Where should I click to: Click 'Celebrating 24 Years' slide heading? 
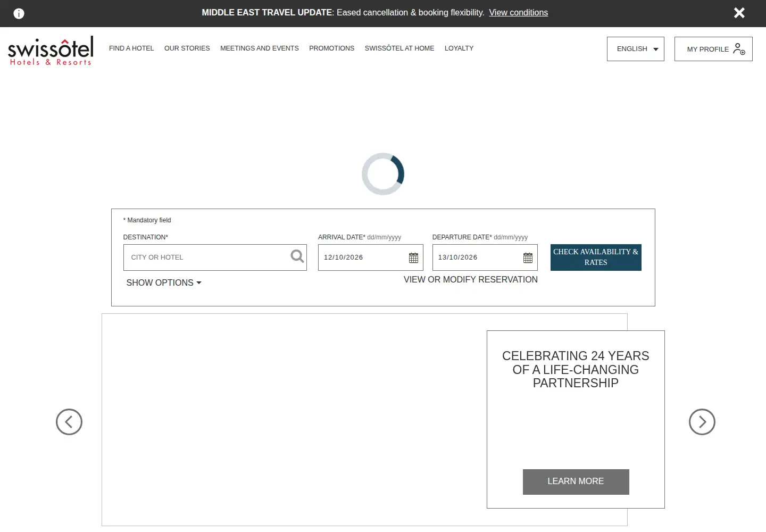(576, 369)
